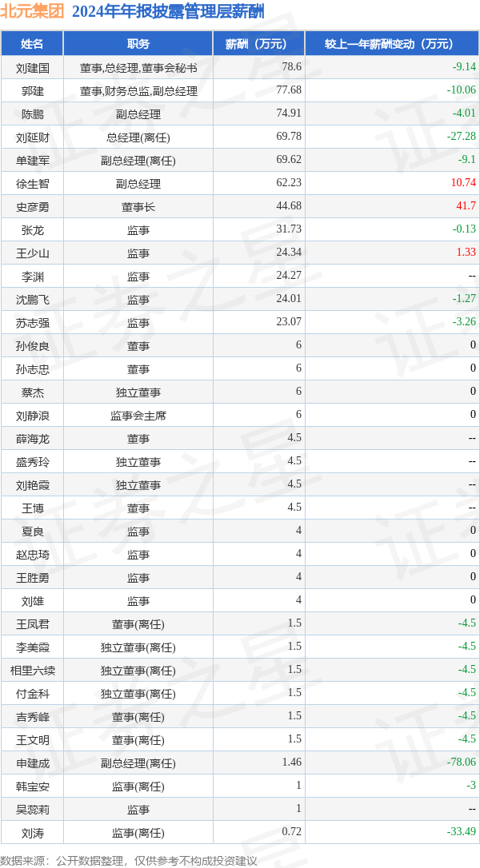Screen dimensions: 480x868
Task: Click the 薪酬（万元）column header
Action: click(x=259, y=44)
